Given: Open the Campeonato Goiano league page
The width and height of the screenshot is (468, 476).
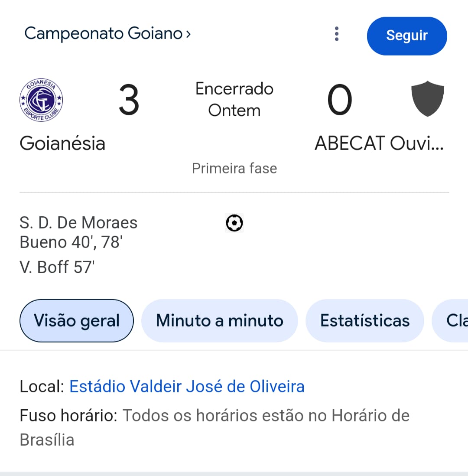Looking at the screenshot, I should 103,33.
